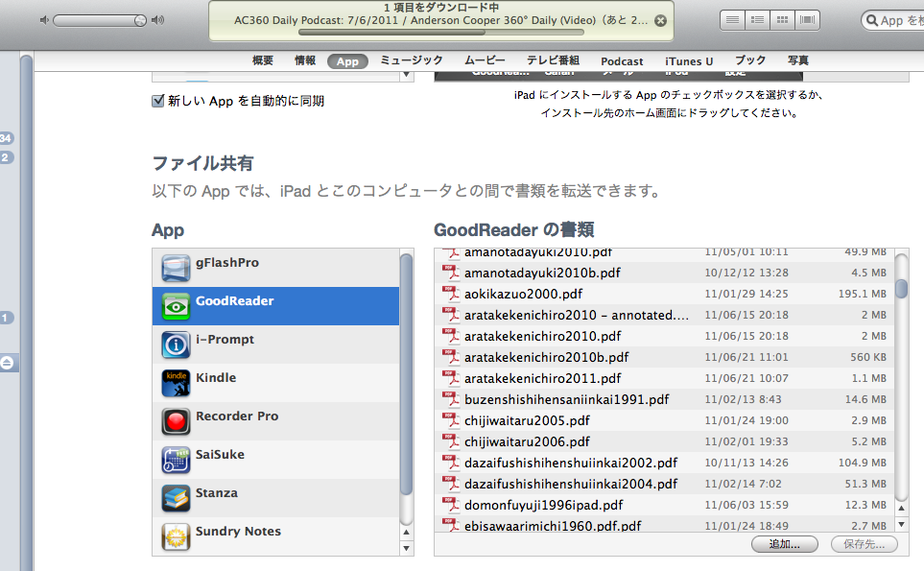Screen dimensions: 924x571
Task: Click the document list scrollbar thumb
Action: (902, 289)
